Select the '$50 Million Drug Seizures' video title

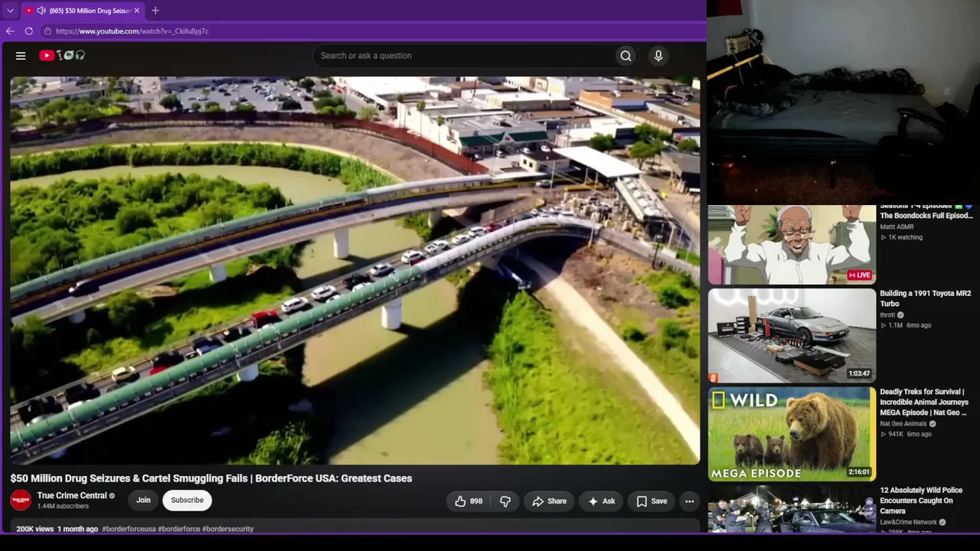coord(211,478)
